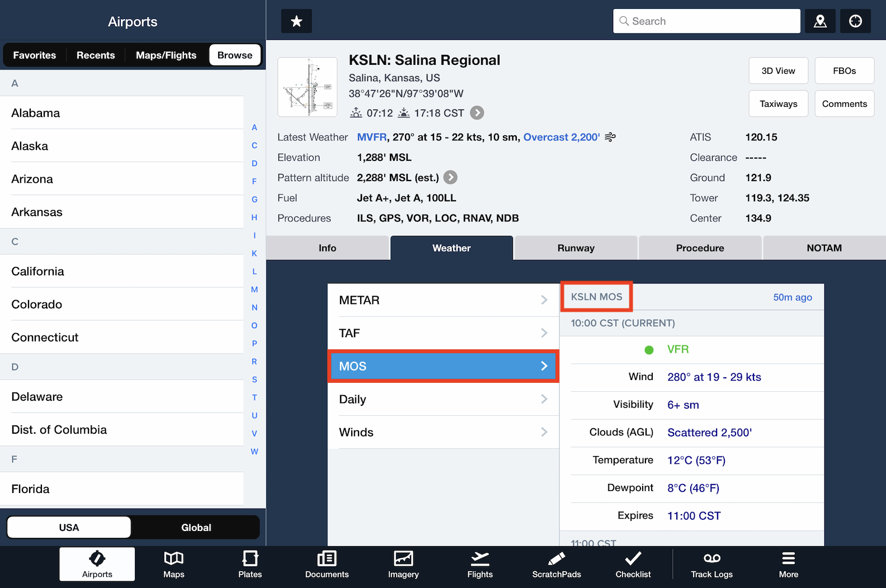Screen dimensions: 886x588
Task: Switch to the Runway tab
Action: (576, 248)
